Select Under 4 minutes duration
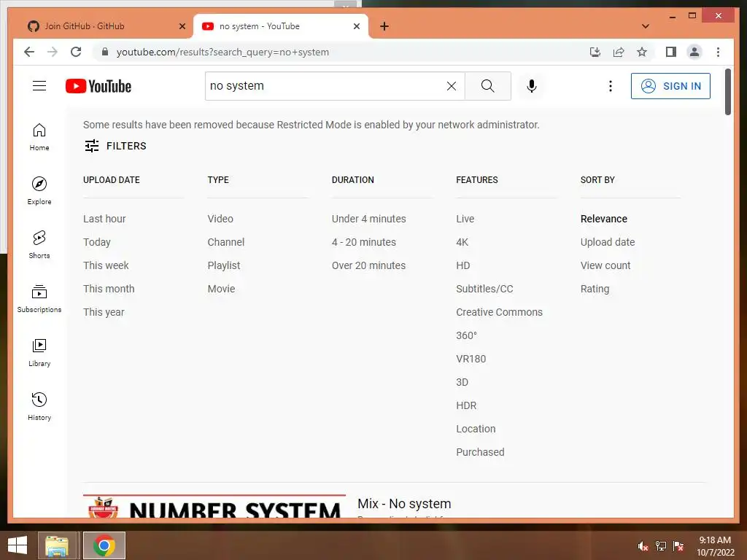The width and height of the screenshot is (747, 560). coord(368,219)
